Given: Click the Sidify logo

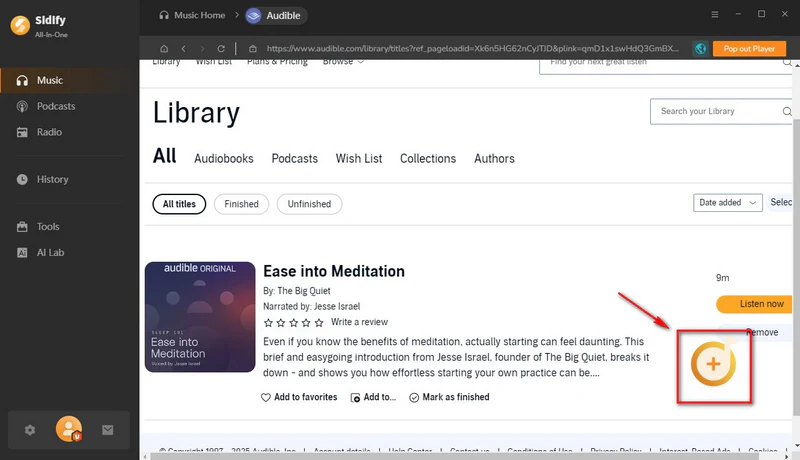Looking at the screenshot, I should click(x=20, y=25).
